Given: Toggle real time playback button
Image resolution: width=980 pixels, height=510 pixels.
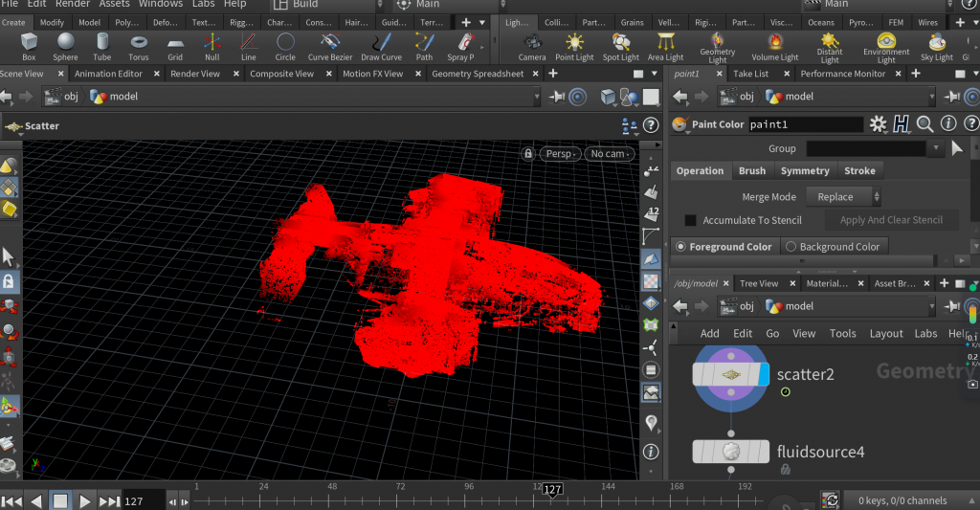Looking at the screenshot, I should point(831,500).
